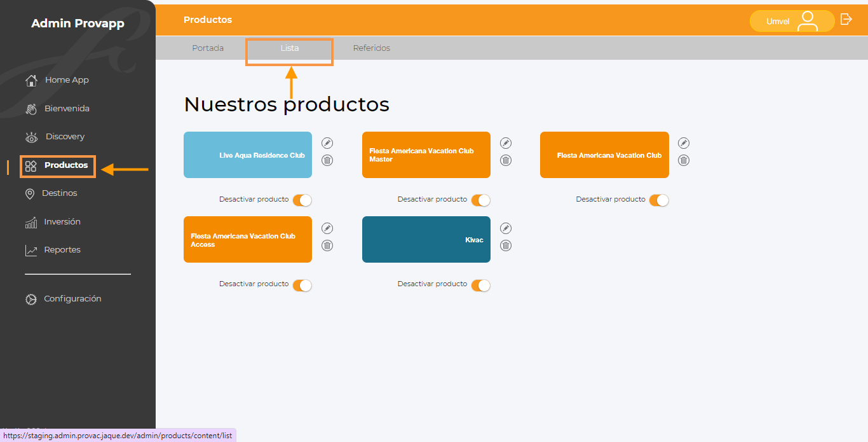Screen dimensions: 868x442
Task: Click the Reportes line chart icon
Action: (31, 251)
